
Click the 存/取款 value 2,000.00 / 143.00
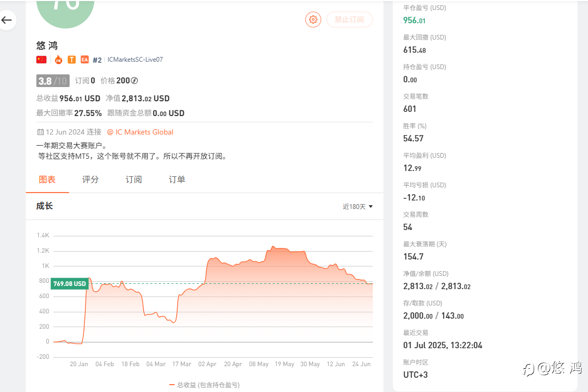pyautogui.click(x=433, y=316)
